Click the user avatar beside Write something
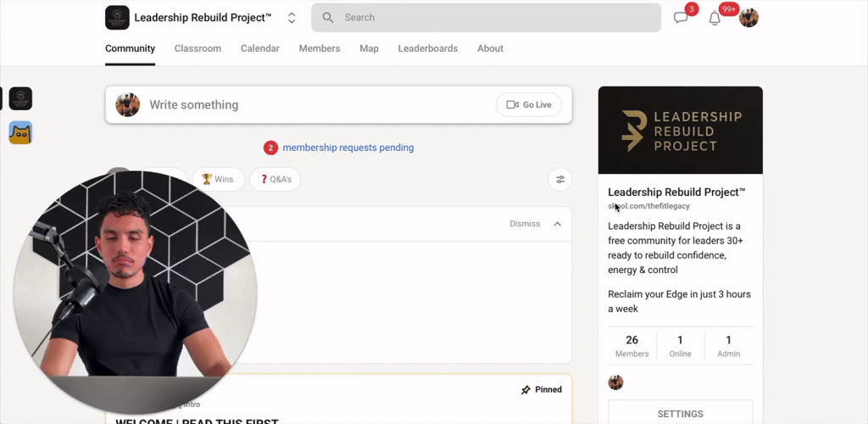Screen dimensions: 868x424 pyautogui.click(x=127, y=104)
